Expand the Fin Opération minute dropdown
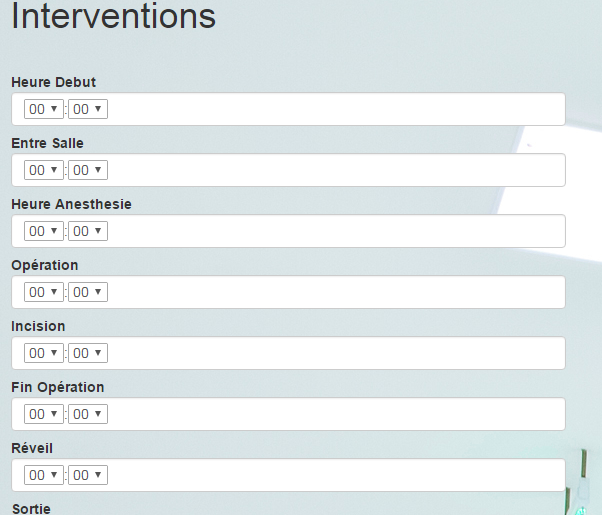Screen dimensions: 602x515 point(88,414)
